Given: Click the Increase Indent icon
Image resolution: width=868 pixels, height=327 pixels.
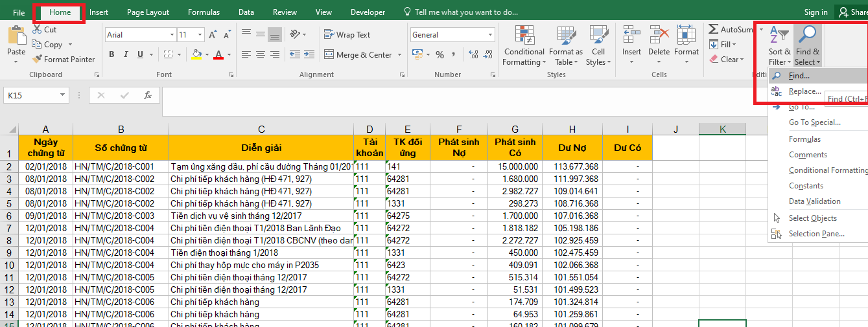Looking at the screenshot, I should pos(309,55).
